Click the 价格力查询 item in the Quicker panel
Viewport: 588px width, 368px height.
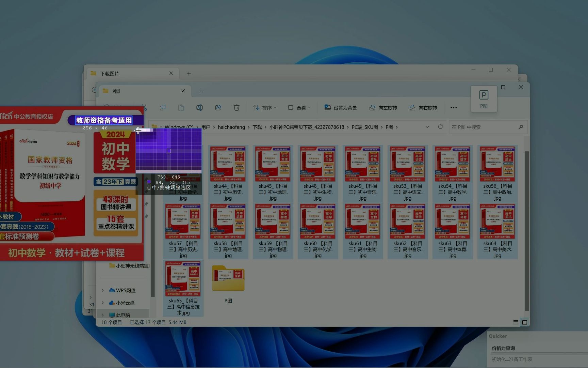[503, 348]
